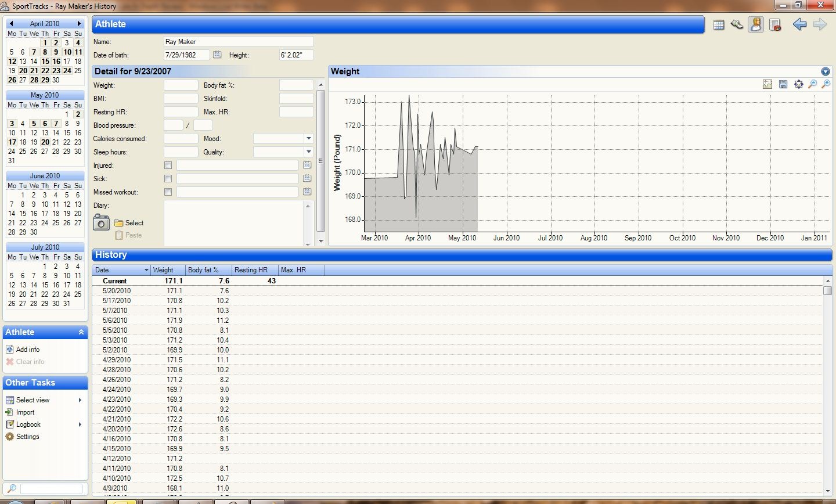Select a photo via Select folder
836x504 pixels.
click(x=129, y=223)
